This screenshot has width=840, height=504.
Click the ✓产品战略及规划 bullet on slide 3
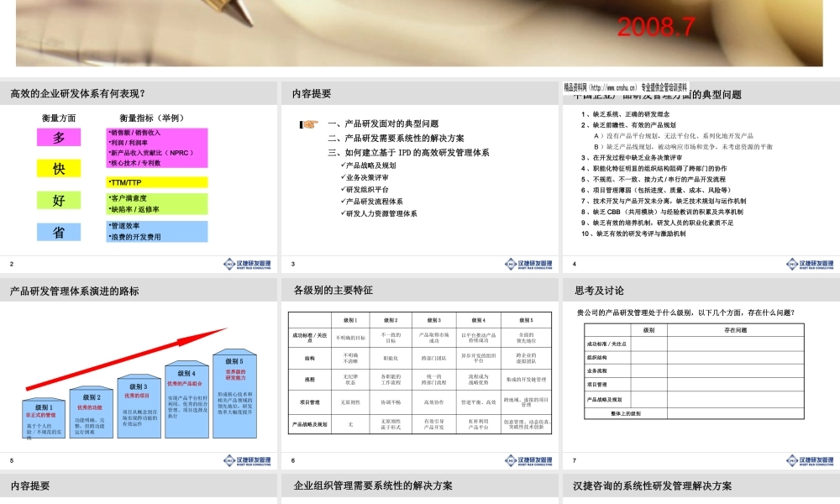pyautogui.click(x=368, y=165)
